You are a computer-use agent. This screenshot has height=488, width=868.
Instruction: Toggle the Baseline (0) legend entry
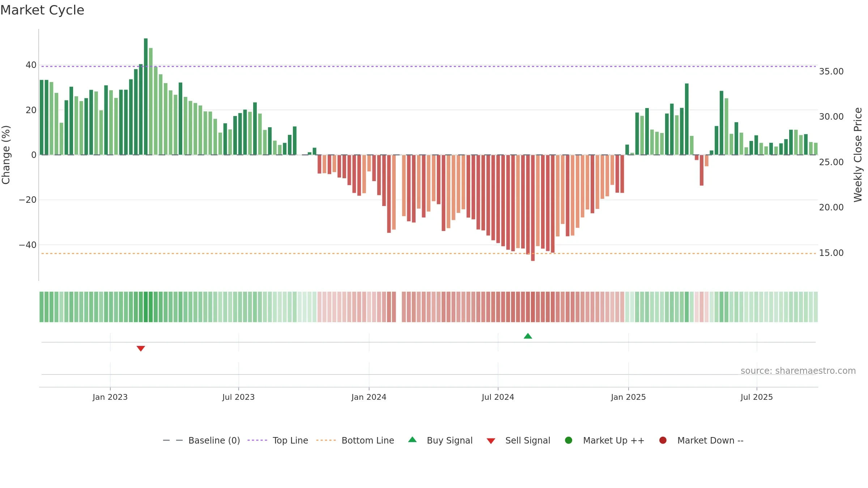pos(201,440)
